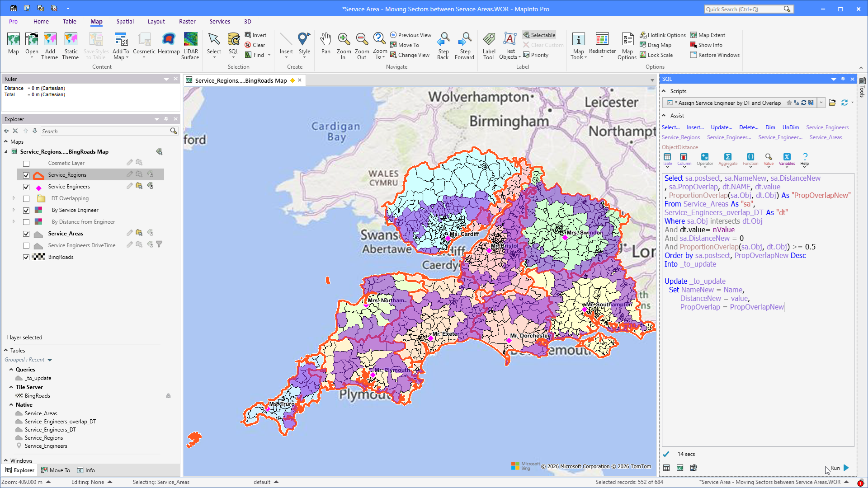This screenshot has width=868, height=488.
Task: Open the Table ribbon tab
Action: [x=69, y=21]
